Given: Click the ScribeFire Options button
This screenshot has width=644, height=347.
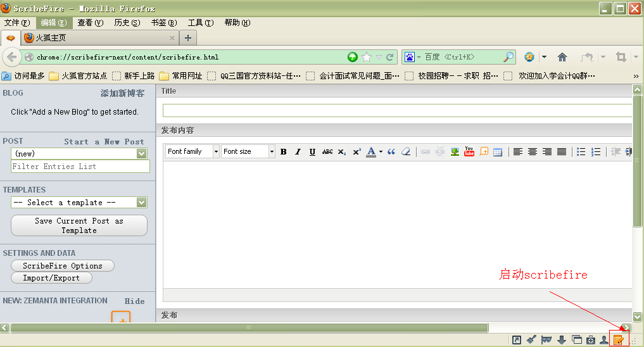Looking at the screenshot, I should [63, 266].
